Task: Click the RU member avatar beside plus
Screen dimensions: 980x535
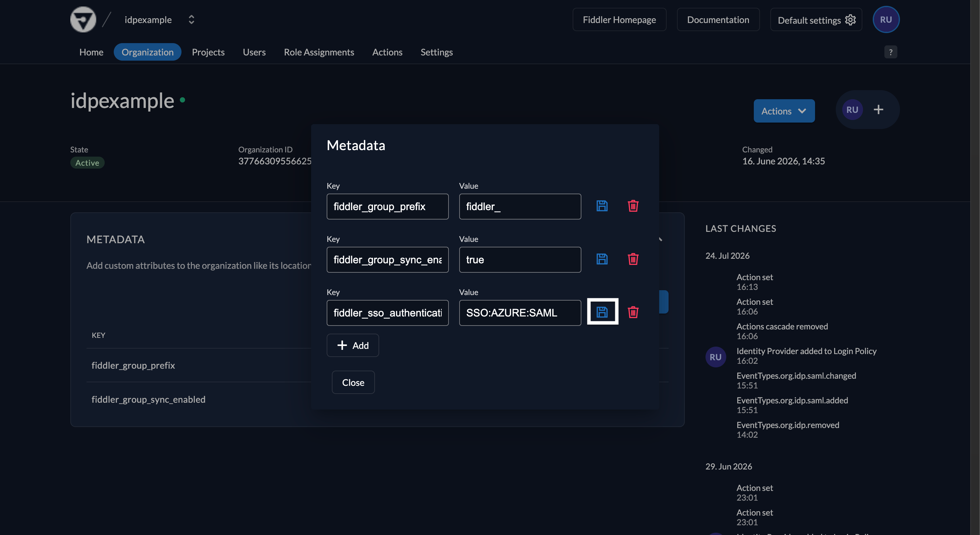Action: click(x=852, y=110)
